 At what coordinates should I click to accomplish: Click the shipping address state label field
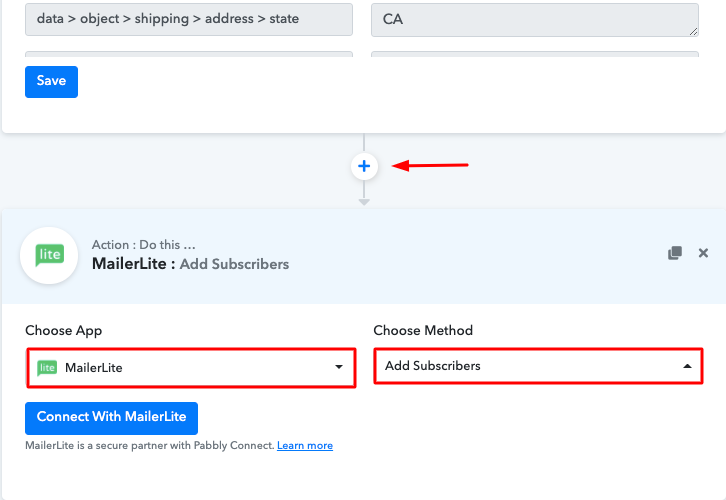point(189,19)
